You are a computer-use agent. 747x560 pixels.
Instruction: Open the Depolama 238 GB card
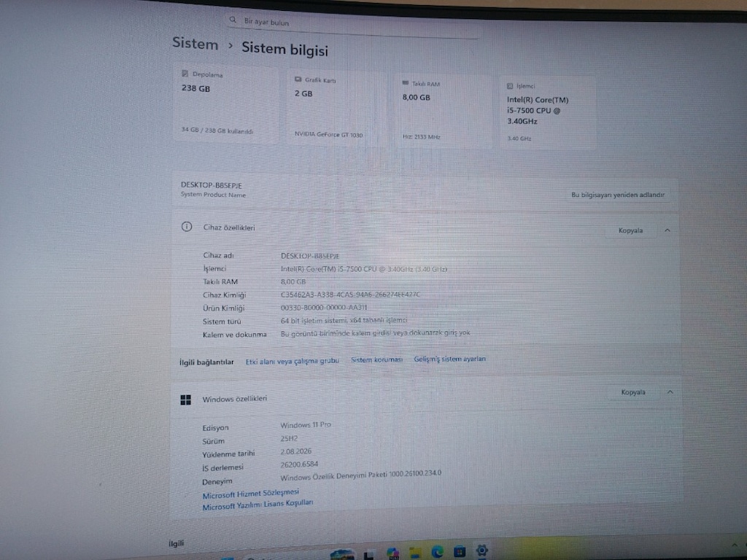coord(226,104)
